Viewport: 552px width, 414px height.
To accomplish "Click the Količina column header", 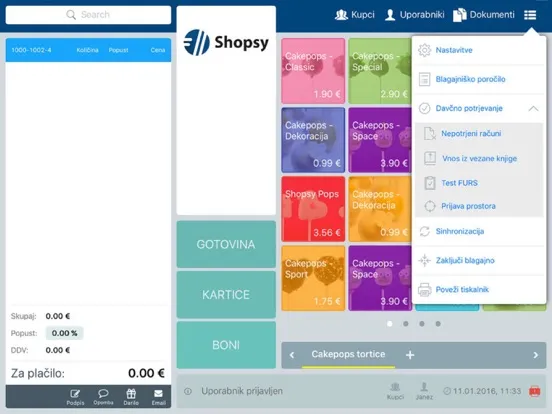I will click(87, 50).
